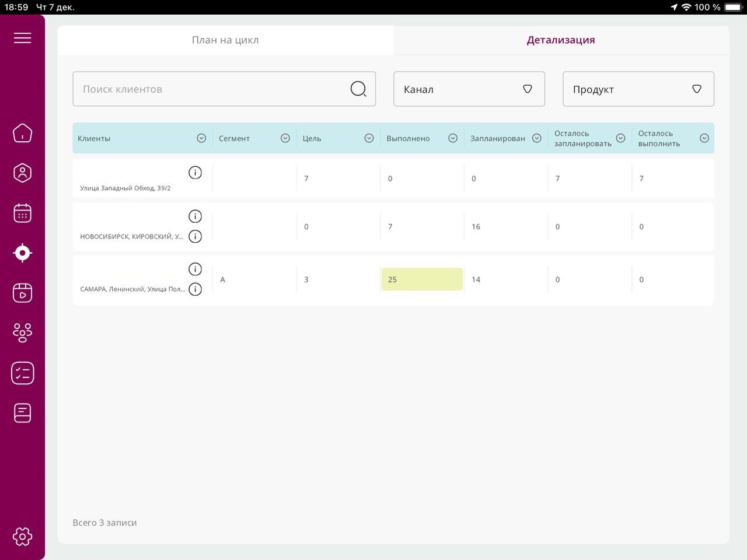Screen dimensions: 747x560
Task: Click lower info icon beside САМАРА, Ленинский address
Action: tap(195, 289)
